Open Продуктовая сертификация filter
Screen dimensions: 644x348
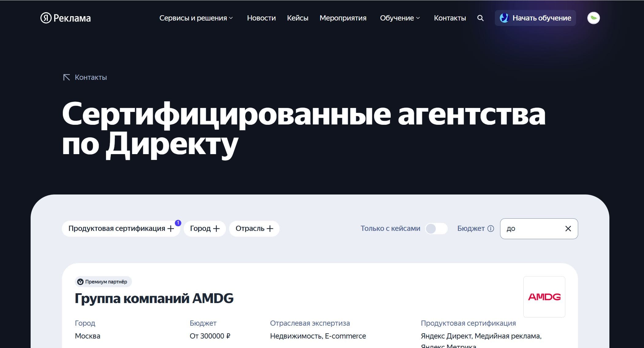tap(121, 228)
